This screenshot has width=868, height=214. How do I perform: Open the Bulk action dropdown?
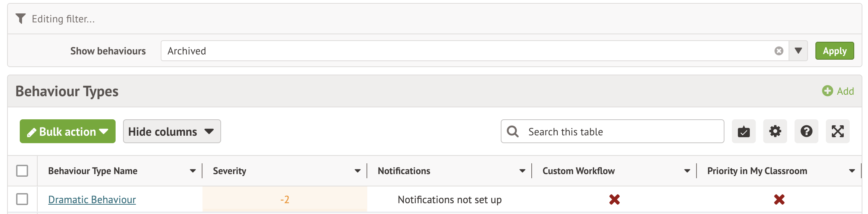tap(67, 131)
